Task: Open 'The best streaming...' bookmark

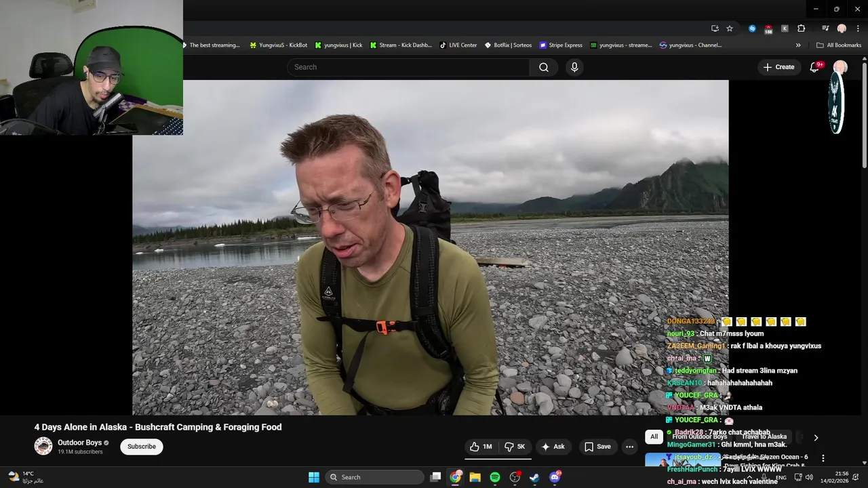Action: point(212,45)
